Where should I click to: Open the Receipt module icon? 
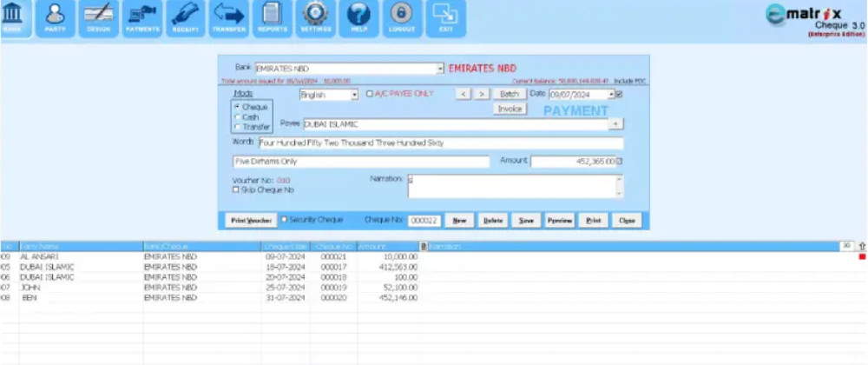pos(186,19)
